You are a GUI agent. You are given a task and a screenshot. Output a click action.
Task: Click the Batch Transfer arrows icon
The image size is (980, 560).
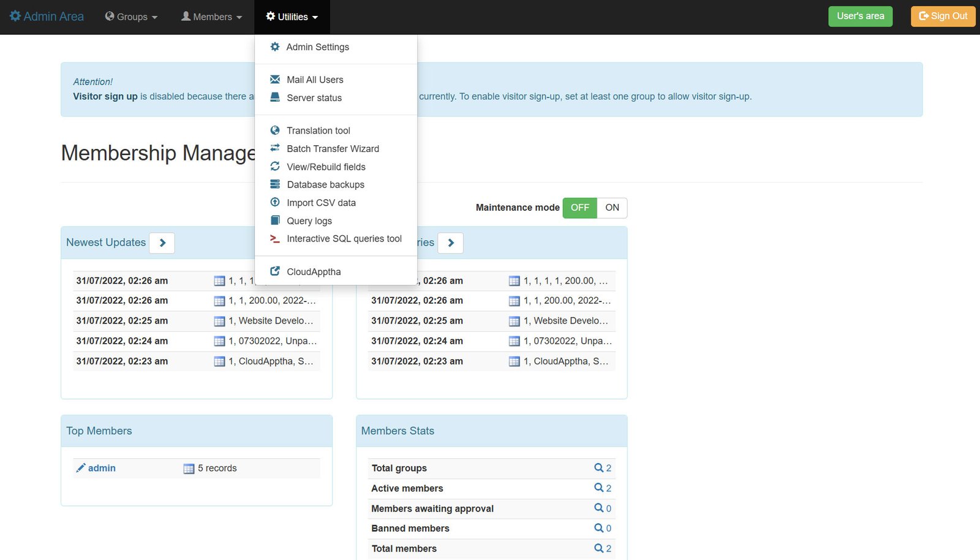(x=275, y=148)
